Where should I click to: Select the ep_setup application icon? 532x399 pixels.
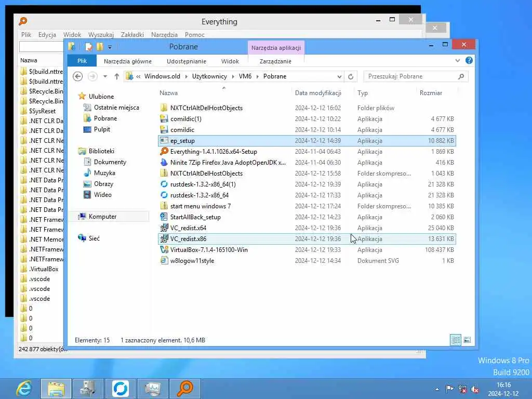[164, 140]
